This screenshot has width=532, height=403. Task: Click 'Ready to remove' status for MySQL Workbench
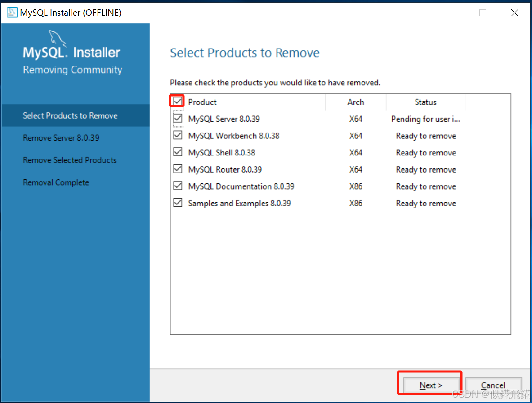pyautogui.click(x=426, y=136)
